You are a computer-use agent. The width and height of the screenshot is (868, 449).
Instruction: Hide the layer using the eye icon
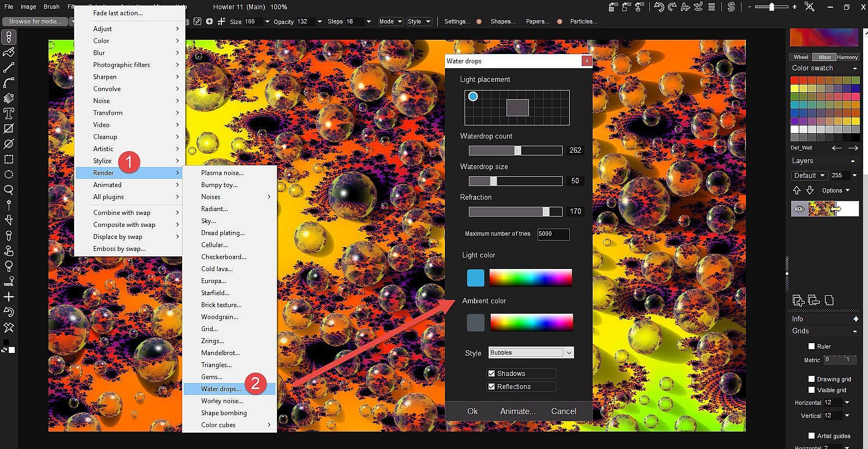point(799,209)
